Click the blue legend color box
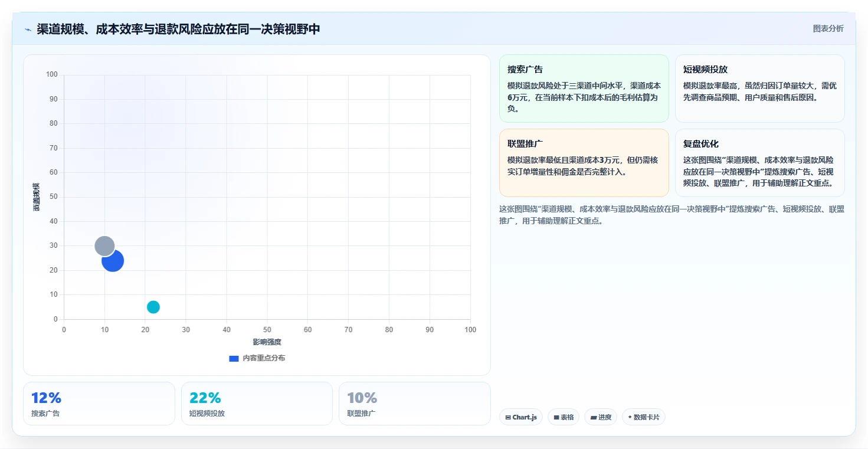 coord(234,358)
